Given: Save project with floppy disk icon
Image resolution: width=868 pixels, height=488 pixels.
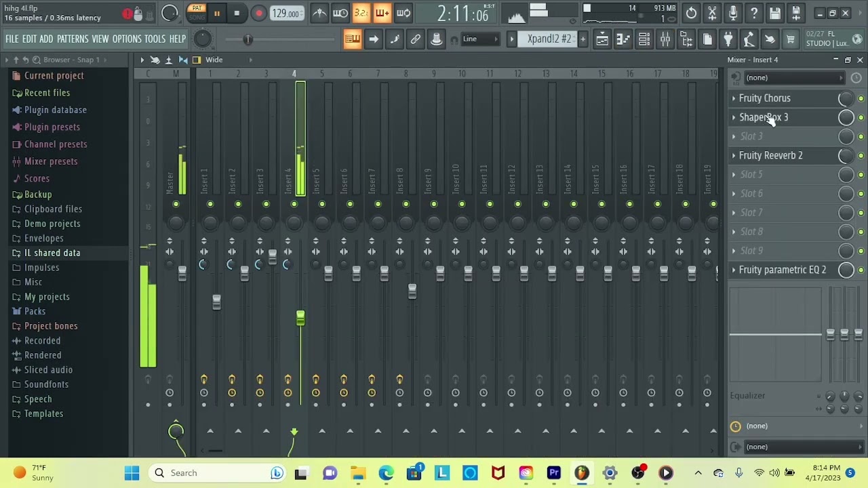Looking at the screenshot, I should tap(775, 13).
